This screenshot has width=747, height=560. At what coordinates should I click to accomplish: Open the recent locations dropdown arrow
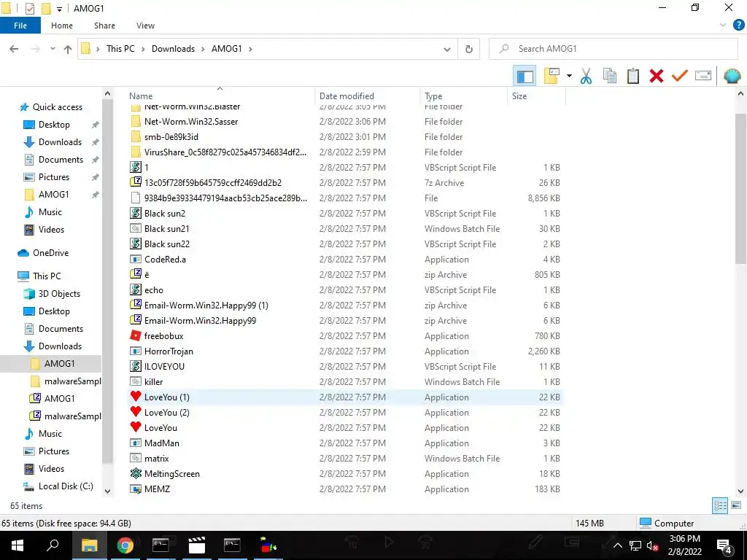pos(53,49)
